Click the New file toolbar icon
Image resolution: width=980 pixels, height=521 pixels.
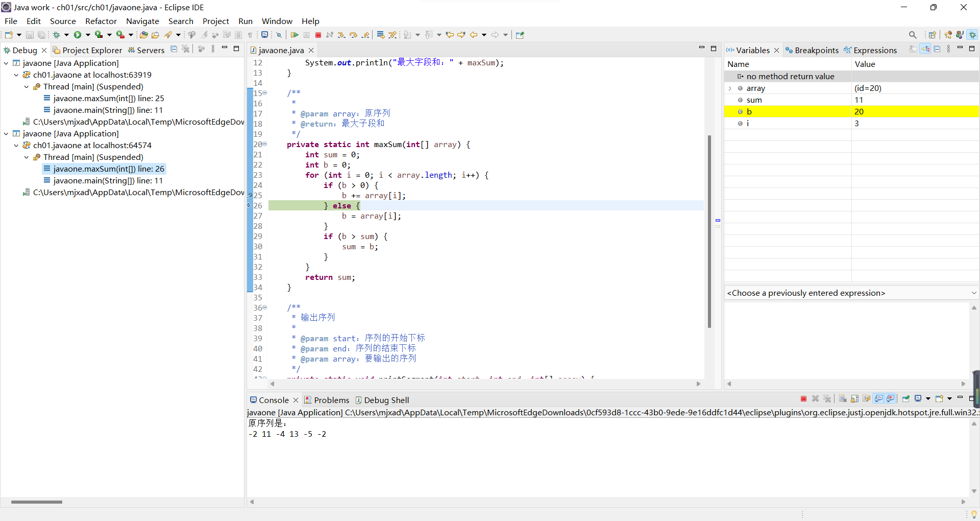pyautogui.click(x=9, y=35)
